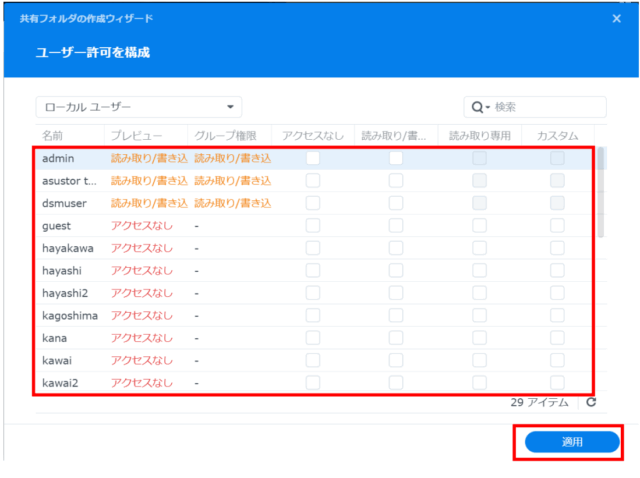
Task: Close the shared folder wizard dialog
Action: coord(616,18)
